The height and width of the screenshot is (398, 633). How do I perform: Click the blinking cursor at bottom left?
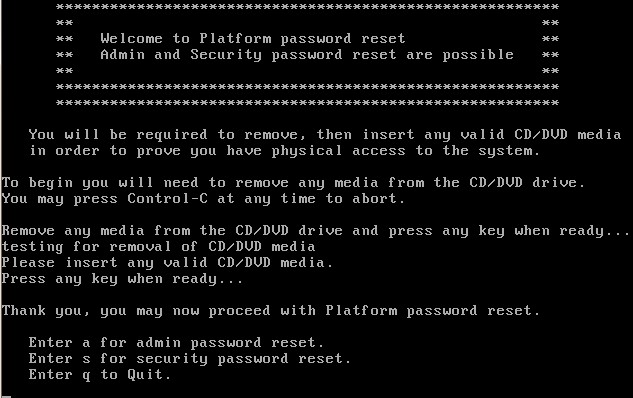[x=6, y=396]
